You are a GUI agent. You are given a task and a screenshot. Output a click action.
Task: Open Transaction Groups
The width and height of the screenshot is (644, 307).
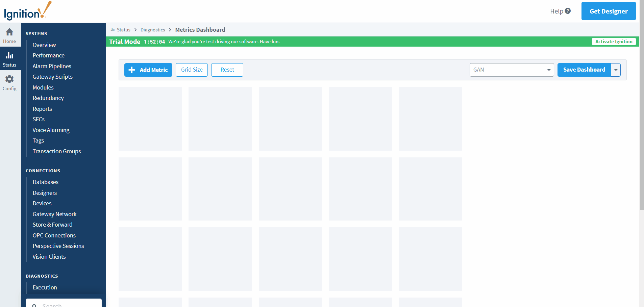click(x=57, y=151)
